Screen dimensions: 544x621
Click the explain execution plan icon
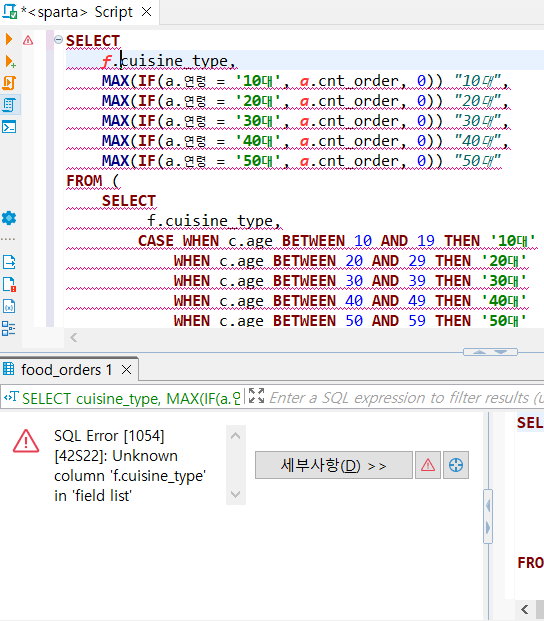point(9,105)
